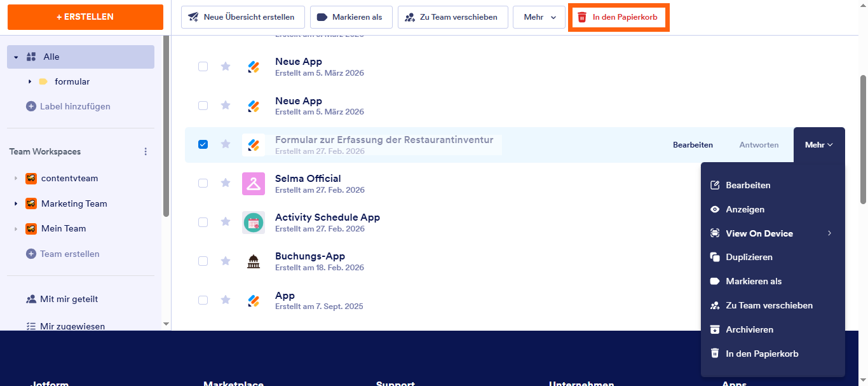Select Zu Team verschieben in context menu
The height and width of the screenshot is (386, 868).
click(773, 305)
